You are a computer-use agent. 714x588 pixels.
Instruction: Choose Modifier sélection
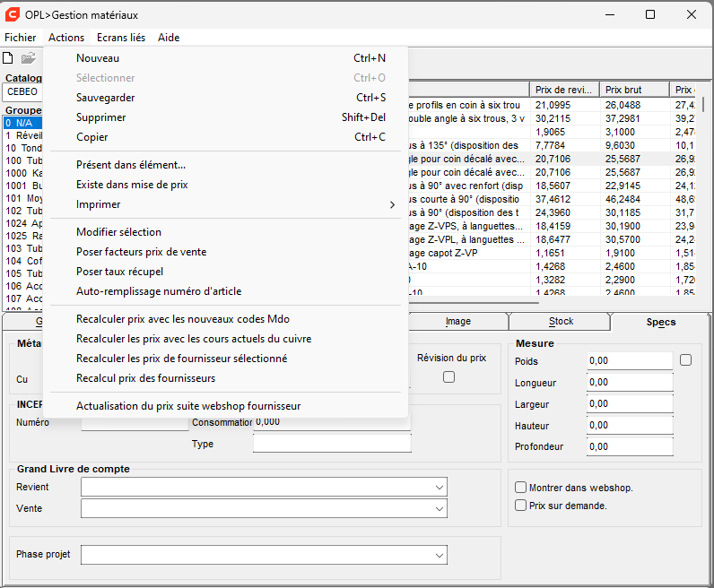click(x=225, y=232)
